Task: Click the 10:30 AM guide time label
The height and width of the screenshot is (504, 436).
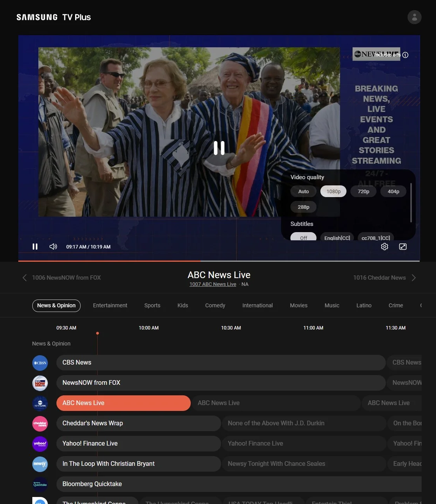Action: (231, 328)
